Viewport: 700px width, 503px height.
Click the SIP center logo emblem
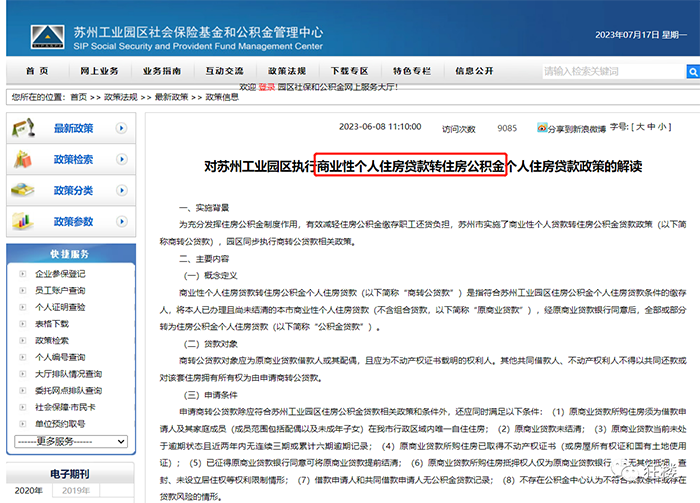click(47, 37)
